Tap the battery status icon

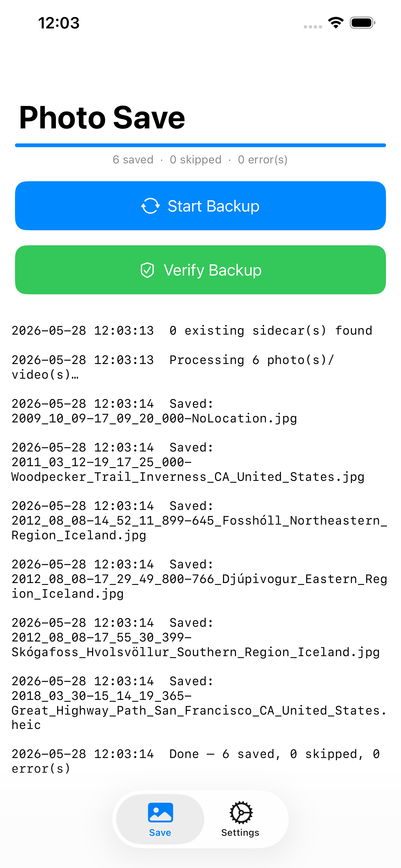coord(362,23)
